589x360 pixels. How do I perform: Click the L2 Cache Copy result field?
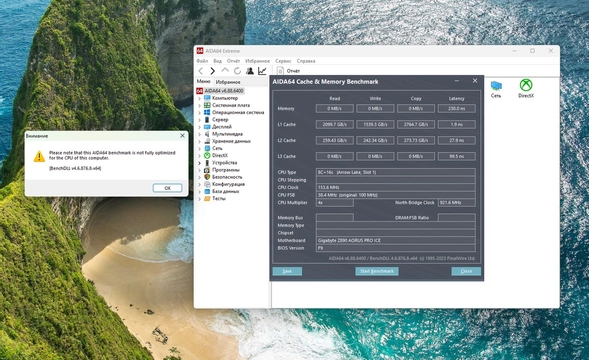(x=416, y=140)
